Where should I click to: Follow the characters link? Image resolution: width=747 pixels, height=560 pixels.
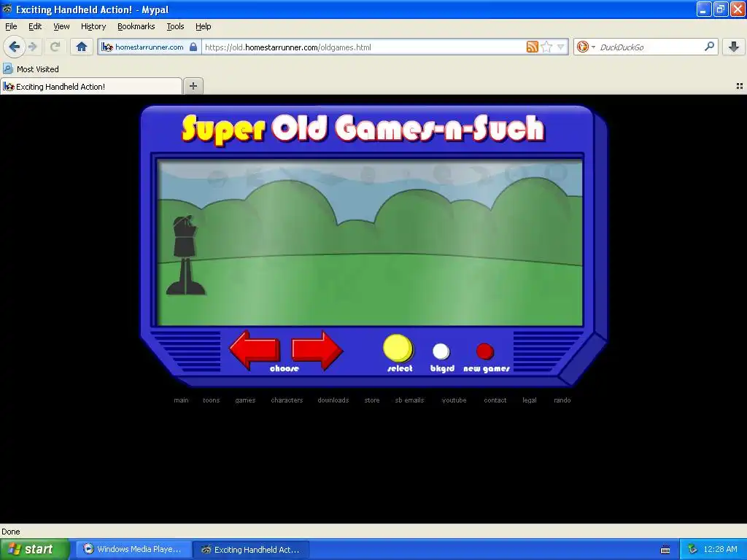point(287,400)
